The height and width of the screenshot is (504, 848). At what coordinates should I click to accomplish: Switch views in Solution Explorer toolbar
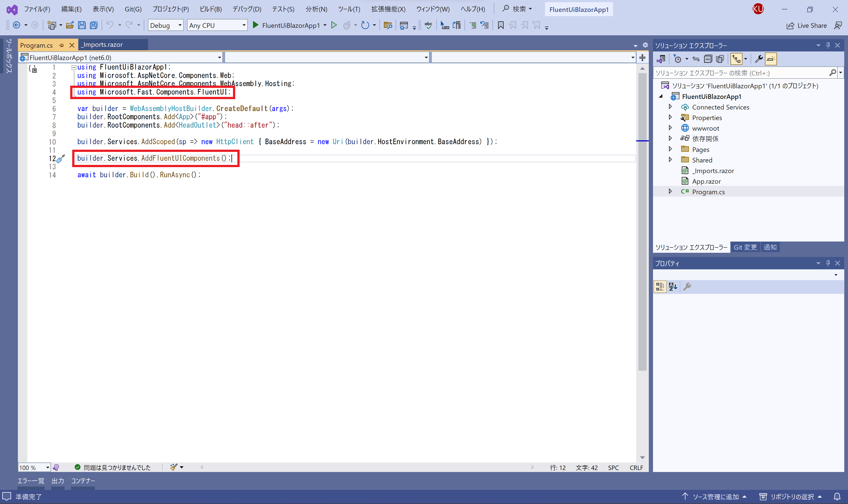(661, 59)
